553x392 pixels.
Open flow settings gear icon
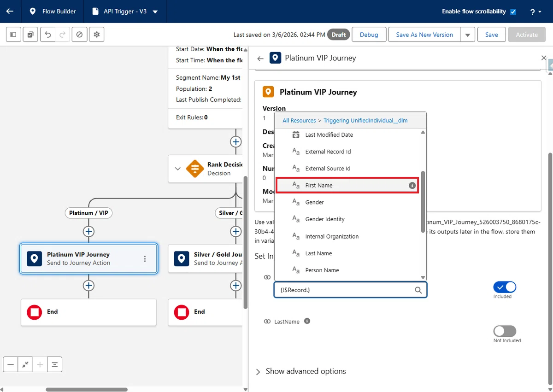point(97,35)
